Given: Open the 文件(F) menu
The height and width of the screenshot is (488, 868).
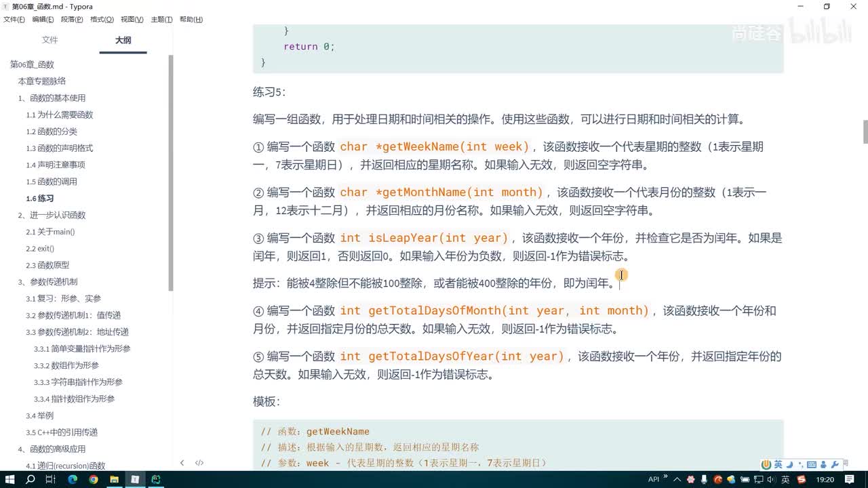Looking at the screenshot, I should click(x=14, y=20).
